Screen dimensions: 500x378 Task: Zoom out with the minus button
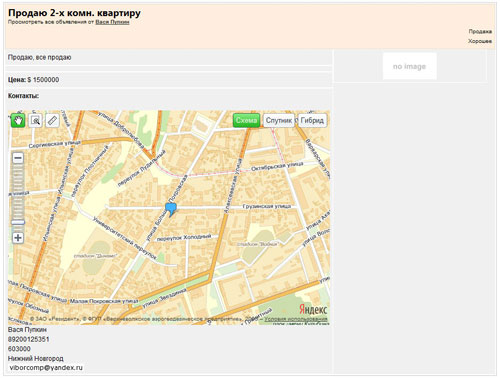pyautogui.click(x=18, y=158)
